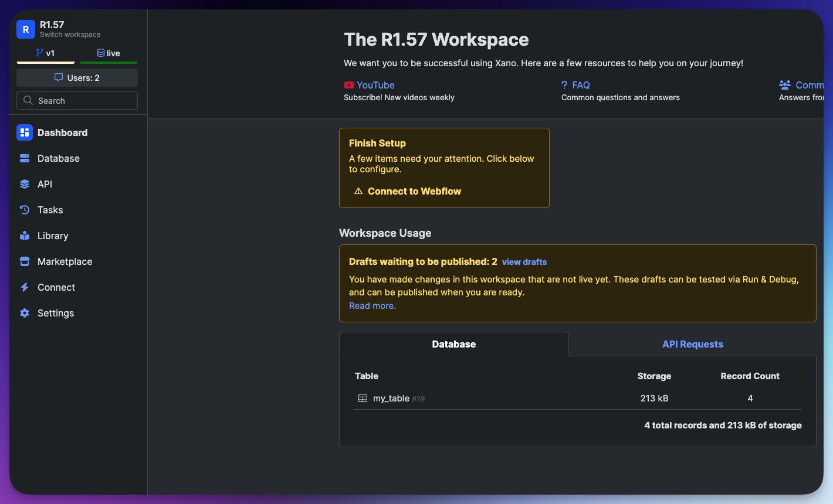
Task: Click the chat bubble icon next to Users
Action: click(x=59, y=77)
